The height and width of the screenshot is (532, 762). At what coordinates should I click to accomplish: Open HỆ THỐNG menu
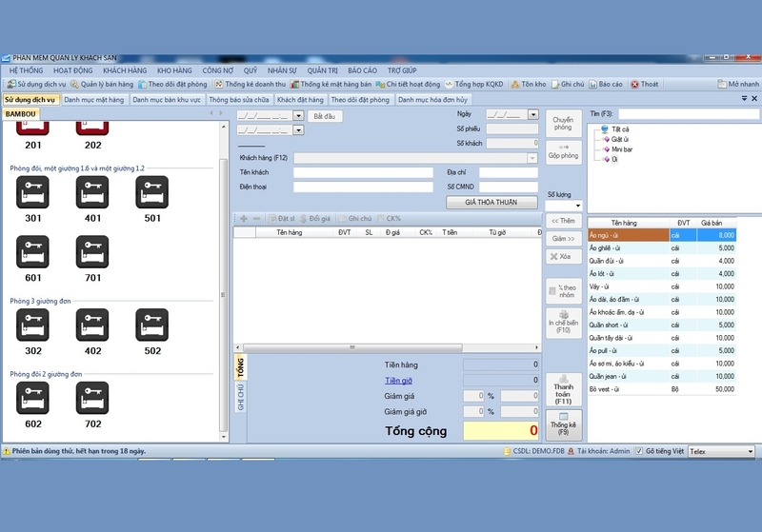[27, 70]
